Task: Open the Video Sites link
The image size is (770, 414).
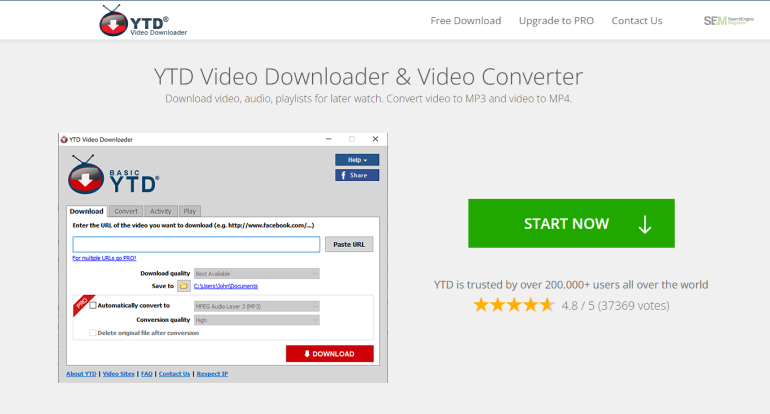Action: point(118,374)
